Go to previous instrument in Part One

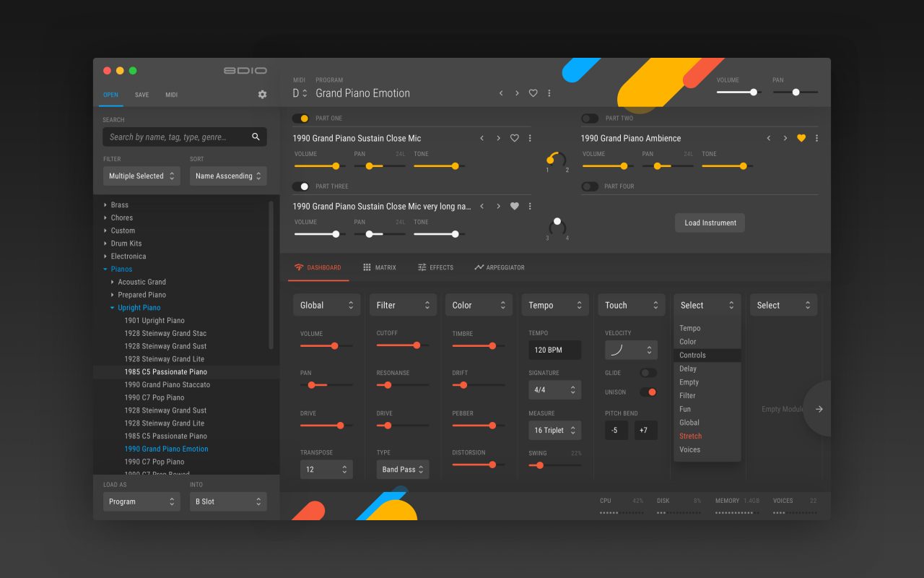tap(481, 138)
